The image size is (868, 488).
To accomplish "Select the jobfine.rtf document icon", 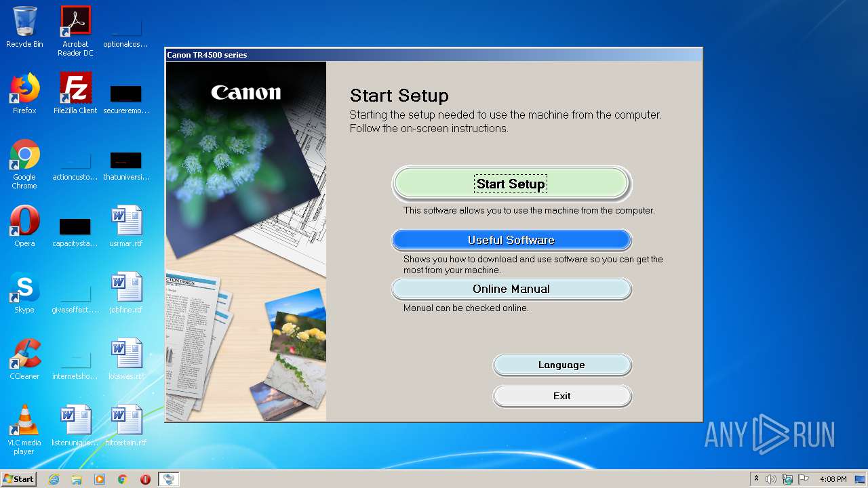I will [x=126, y=293].
